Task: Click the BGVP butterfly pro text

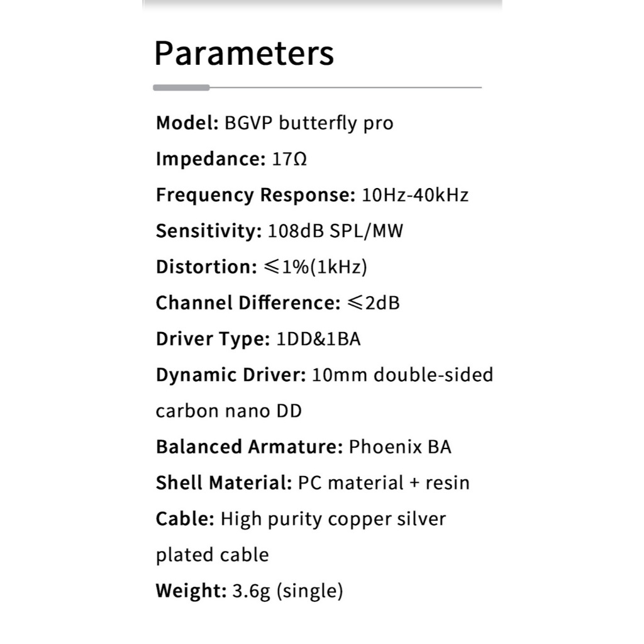Action: pos(308,123)
